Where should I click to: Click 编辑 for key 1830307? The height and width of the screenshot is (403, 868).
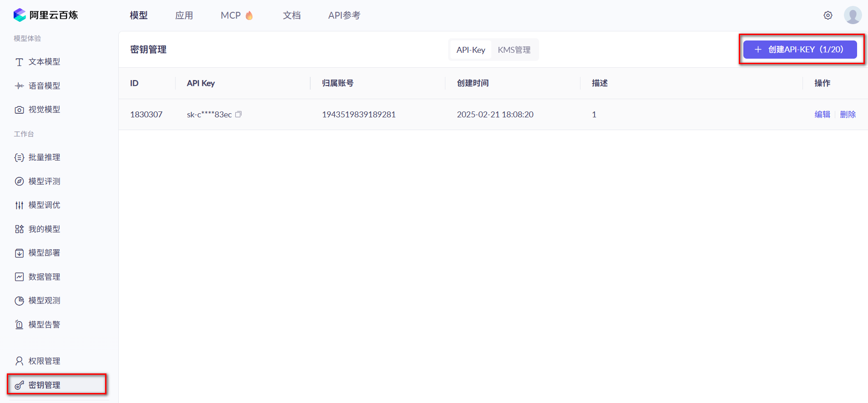(x=823, y=115)
